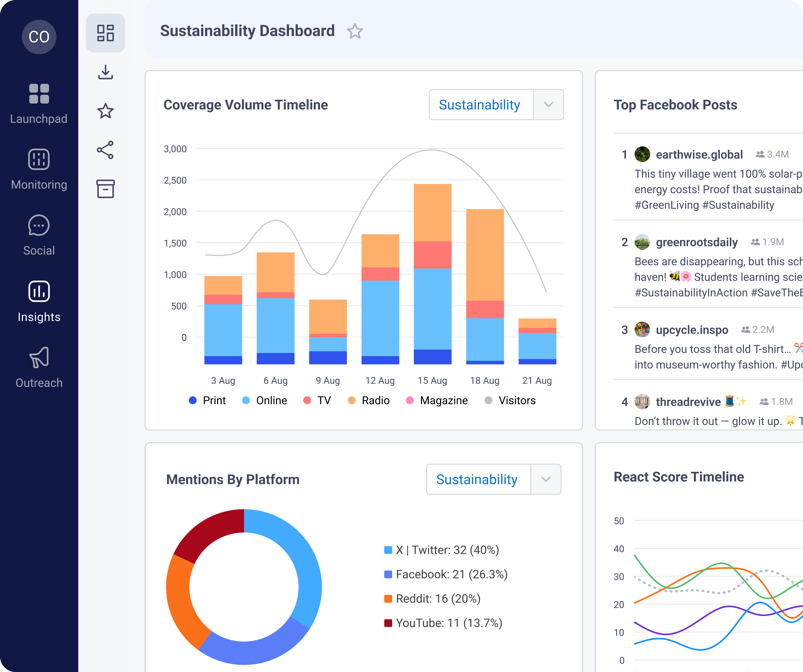Open the Coverage Volume Timeline topic dropdown
The image size is (803, 672).
coord(548,105)
